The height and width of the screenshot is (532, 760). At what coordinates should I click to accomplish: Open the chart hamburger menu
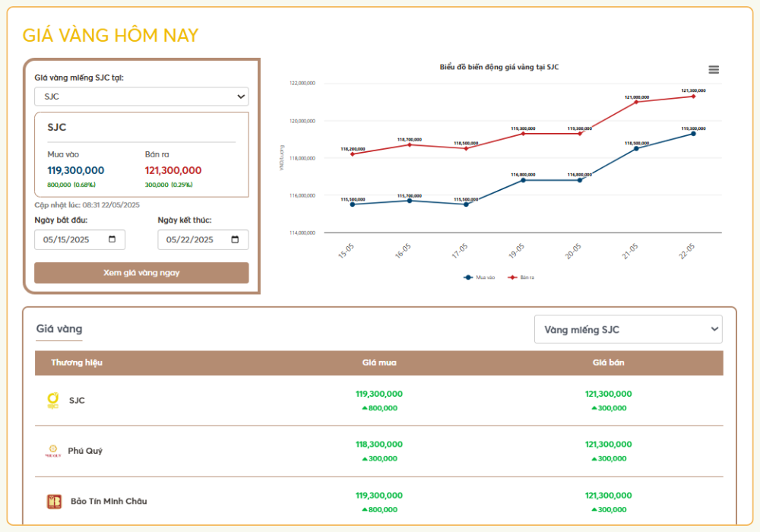pos(714,70)
